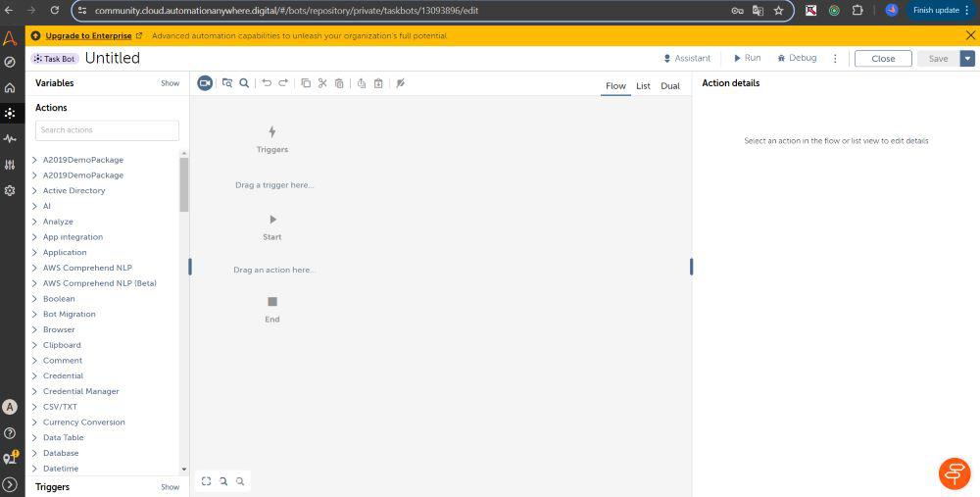Copy to shared clipboard icon

[x=362, y=83]
